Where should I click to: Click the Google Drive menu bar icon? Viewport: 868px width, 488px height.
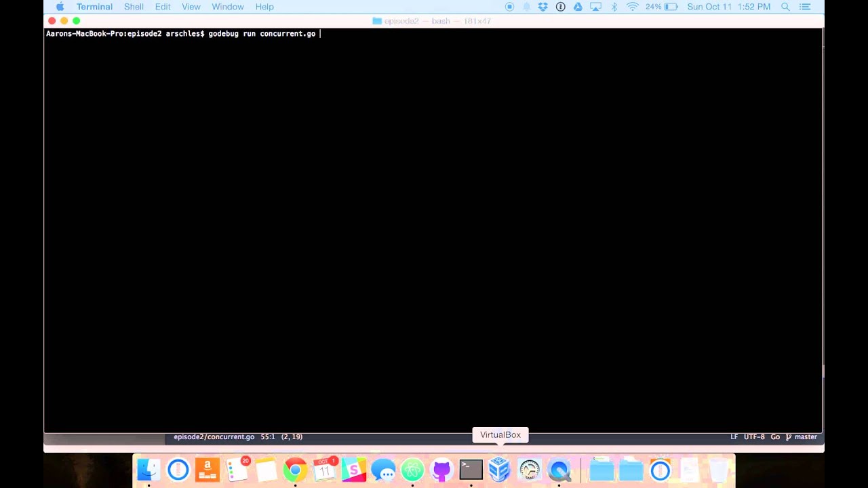click(x=578, y=7)
